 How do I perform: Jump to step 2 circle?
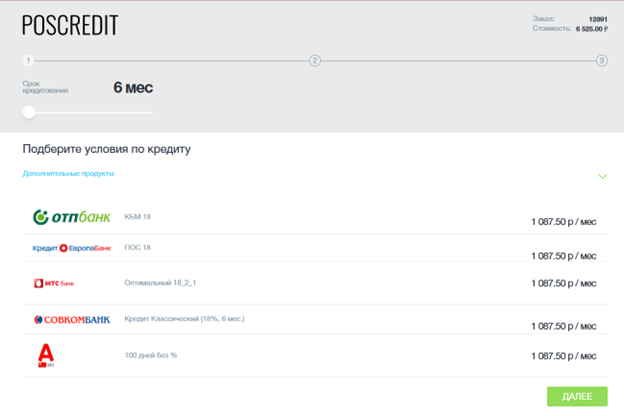[315, 61]
